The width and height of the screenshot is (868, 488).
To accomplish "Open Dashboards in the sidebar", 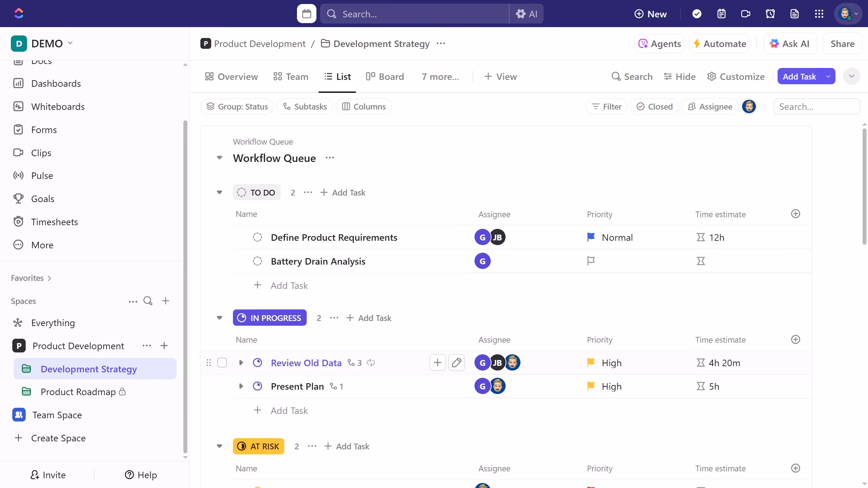I will (56, 84).
